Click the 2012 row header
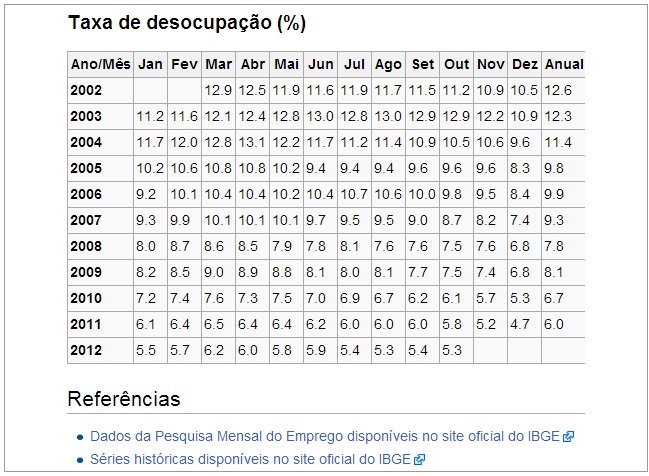The width and height of the screenshot is (649, 476). (86, 350)
